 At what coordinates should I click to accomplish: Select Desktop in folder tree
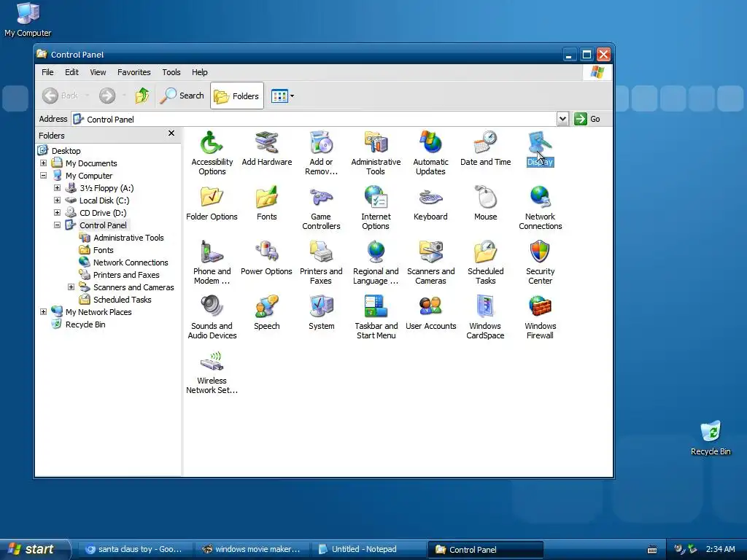tap(60, 150)
